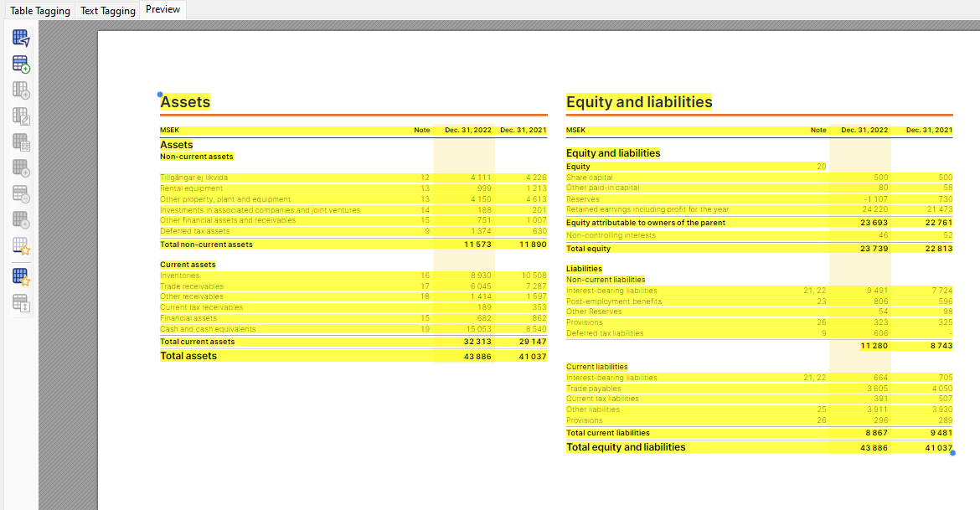Screen dimensions: 980x510
Task: Click the '-1 107' reserves value
Action: pos(875,199)
